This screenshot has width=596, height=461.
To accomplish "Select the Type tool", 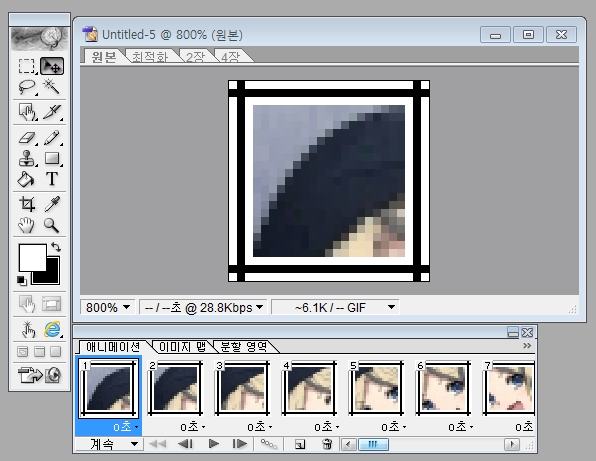I will [52, 179].
